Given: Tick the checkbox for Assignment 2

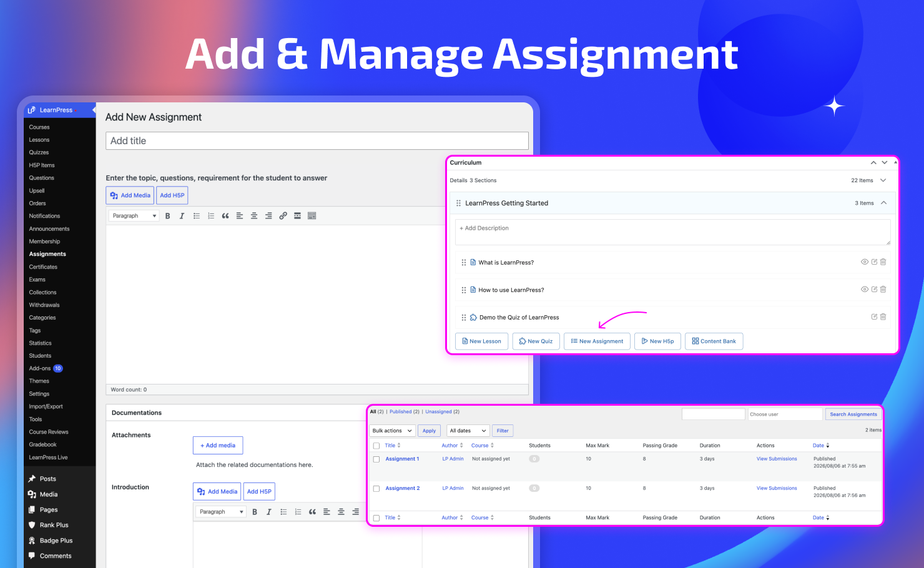Looking at the screenshot, I should point(376,489).
